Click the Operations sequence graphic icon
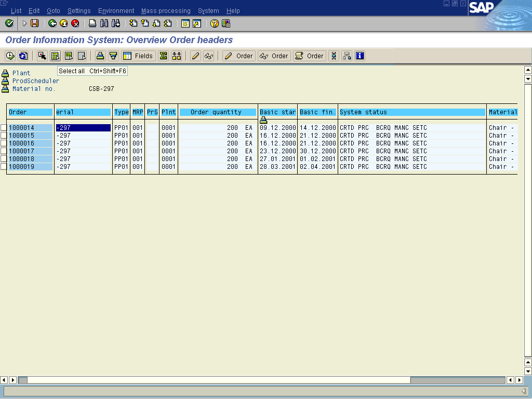Image resolution: width=532 pixels, height=399 pixels. pos(334,56)
